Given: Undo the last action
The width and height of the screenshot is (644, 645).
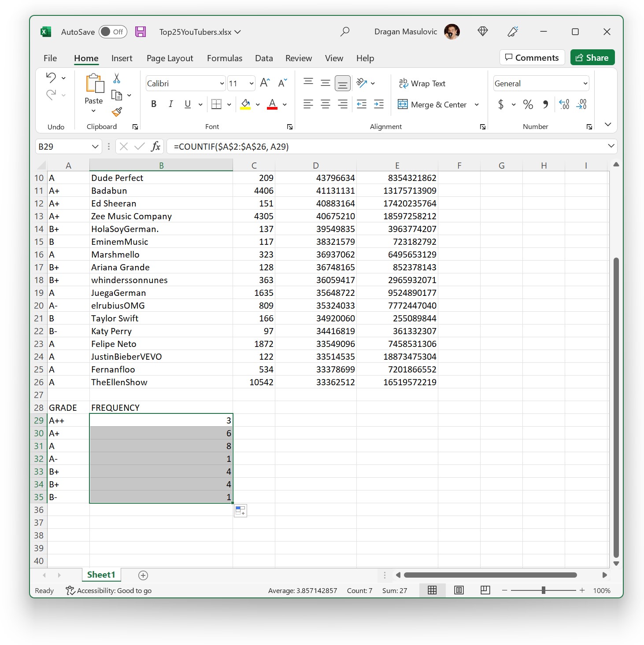Looking at the screenshot, I should tap(51, 78).
